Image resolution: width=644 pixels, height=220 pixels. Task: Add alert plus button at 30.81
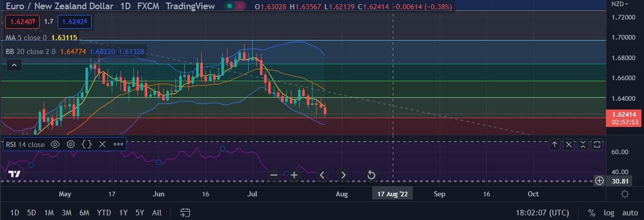599,181
